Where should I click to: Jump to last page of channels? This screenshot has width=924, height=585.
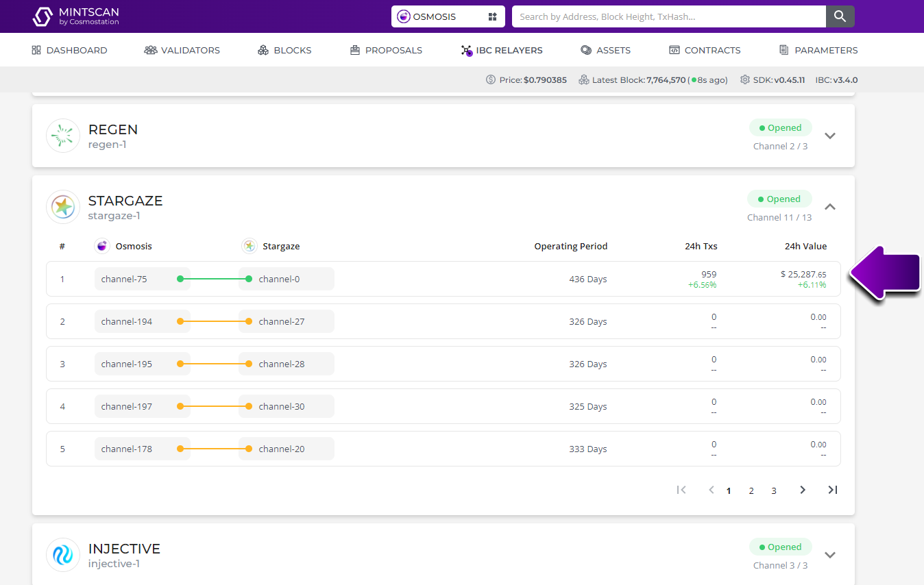coord(833,490)
